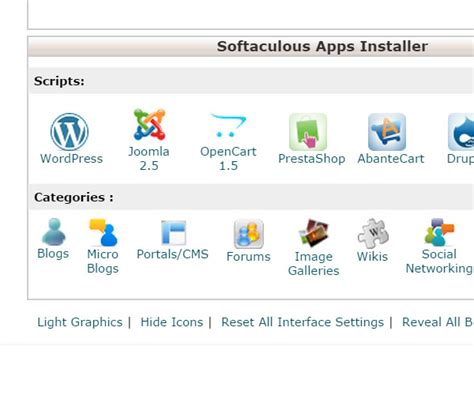Image resolution: width=474 pixels, height=395 pixels.
Task: Open the Joomla 2.5 script icon
Action: tap(149, 124)
